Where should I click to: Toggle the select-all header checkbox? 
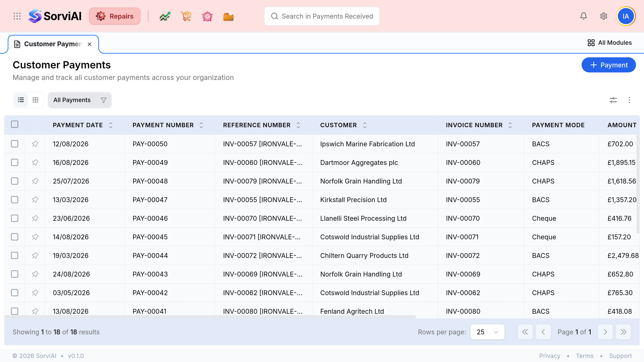pos(14,124)
